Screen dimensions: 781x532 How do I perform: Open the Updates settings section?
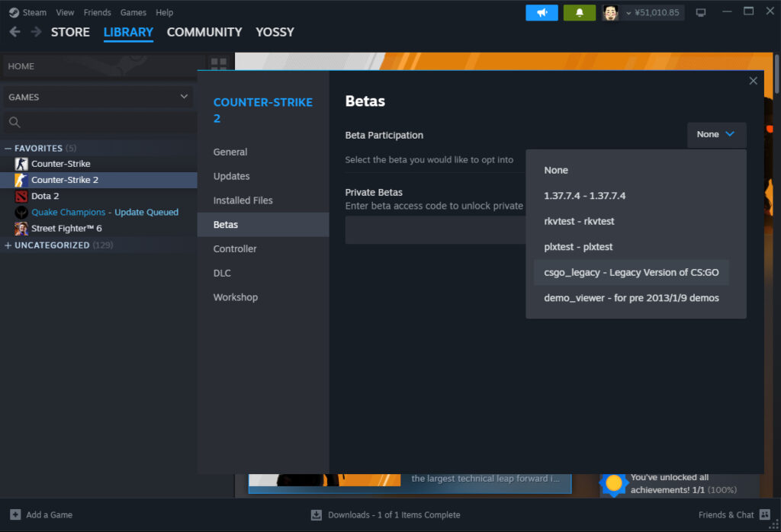click(x=263, y=176)
